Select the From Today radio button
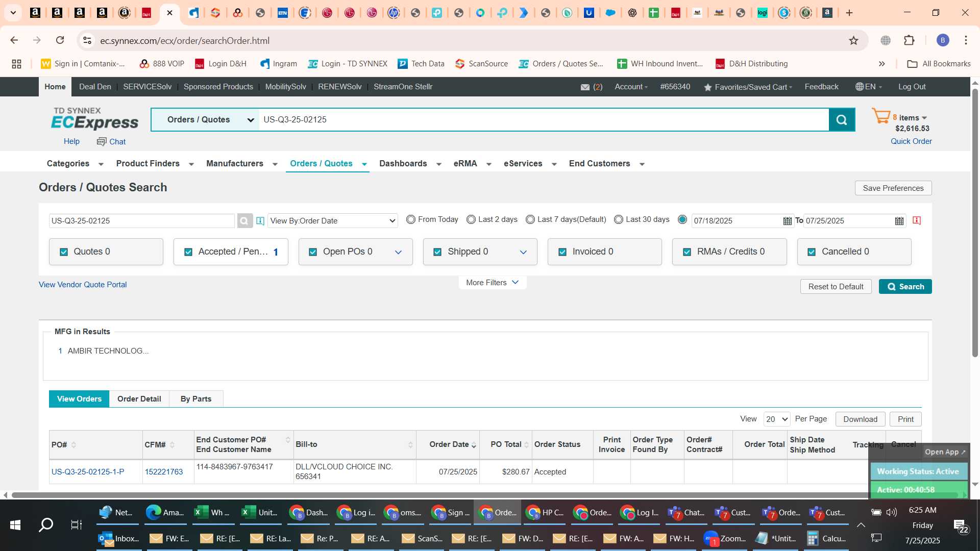The width and height of the screenshot is (980, 551). pos(411,219)
